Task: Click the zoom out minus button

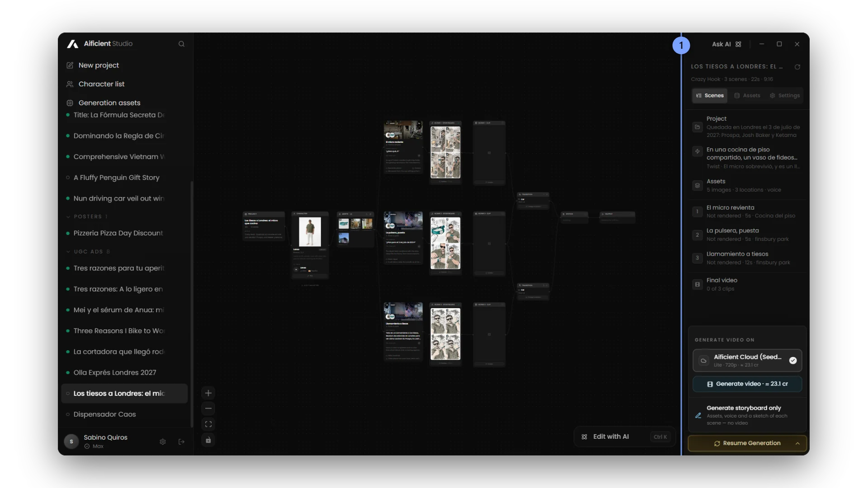Action: coord(208,408)
